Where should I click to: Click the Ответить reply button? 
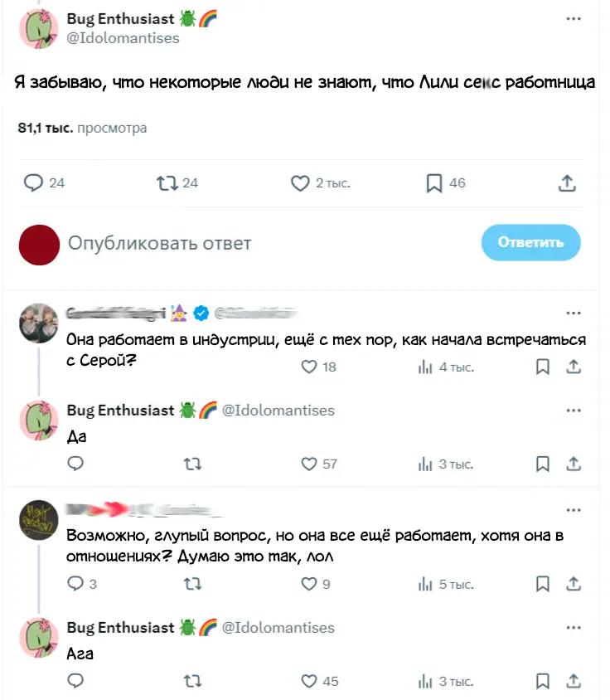530,242
